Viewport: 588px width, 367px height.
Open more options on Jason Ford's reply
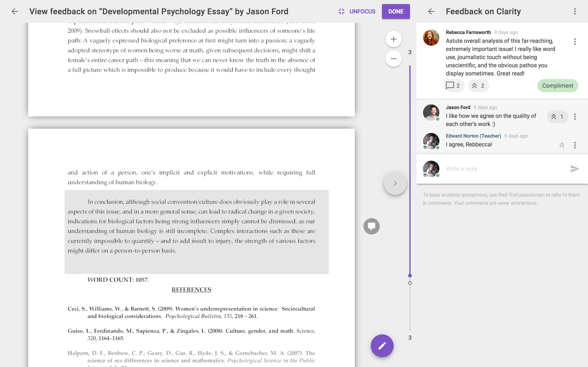(x=575, y=117)
